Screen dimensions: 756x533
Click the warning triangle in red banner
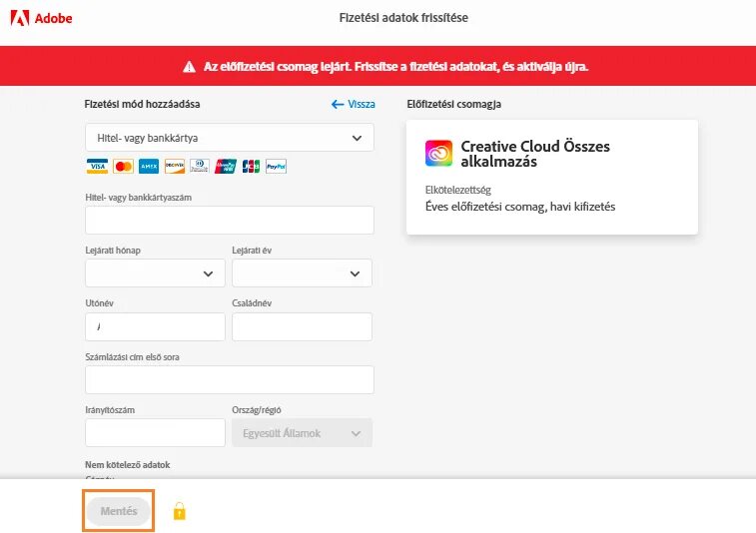(189, 67)
